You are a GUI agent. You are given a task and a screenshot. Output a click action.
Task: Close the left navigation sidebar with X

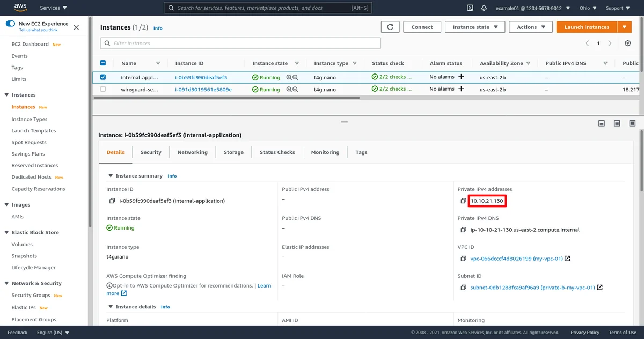(76, 27)
